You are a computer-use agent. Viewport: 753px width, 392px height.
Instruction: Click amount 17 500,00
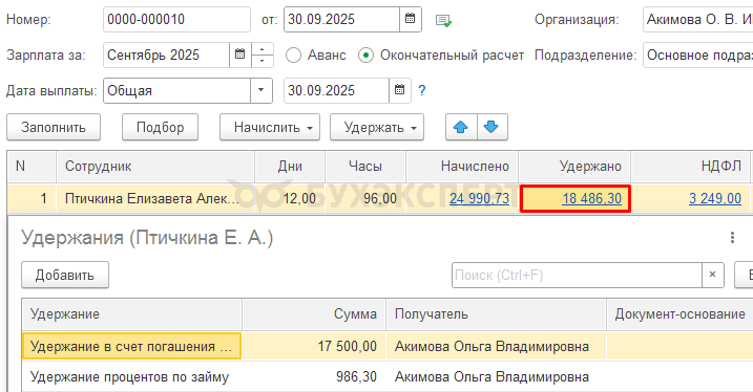pyautogui.click(x=314, y=346)
